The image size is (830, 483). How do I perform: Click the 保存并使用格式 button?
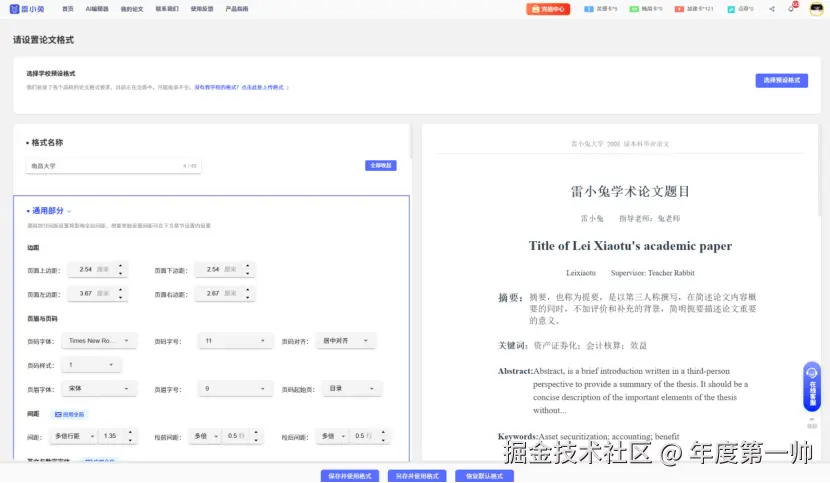[350, 476]
